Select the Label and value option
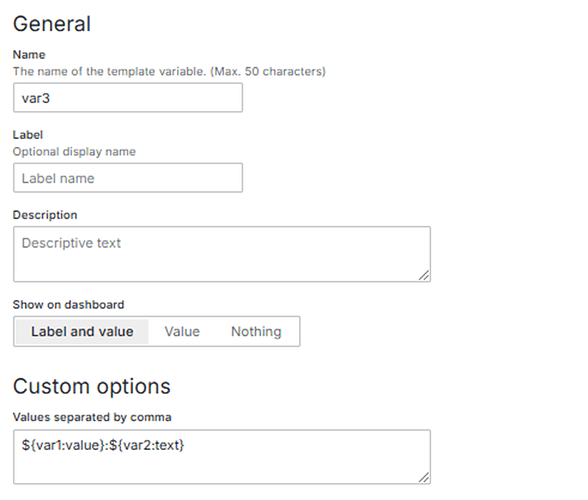 coord(82,332)
